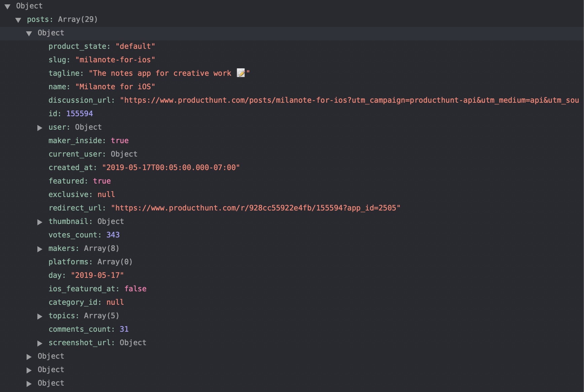Click the featured true value
The height and width of the screenshot is (392, 584).
coord(102,181)
